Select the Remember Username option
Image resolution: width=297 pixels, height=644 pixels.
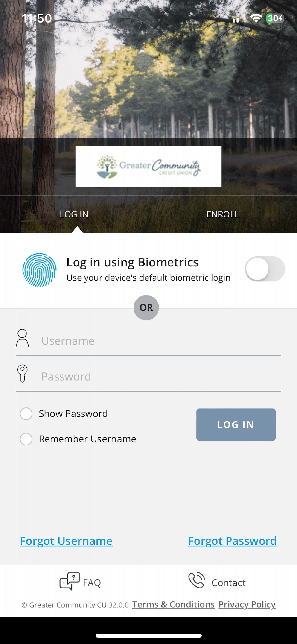point(26,439)
